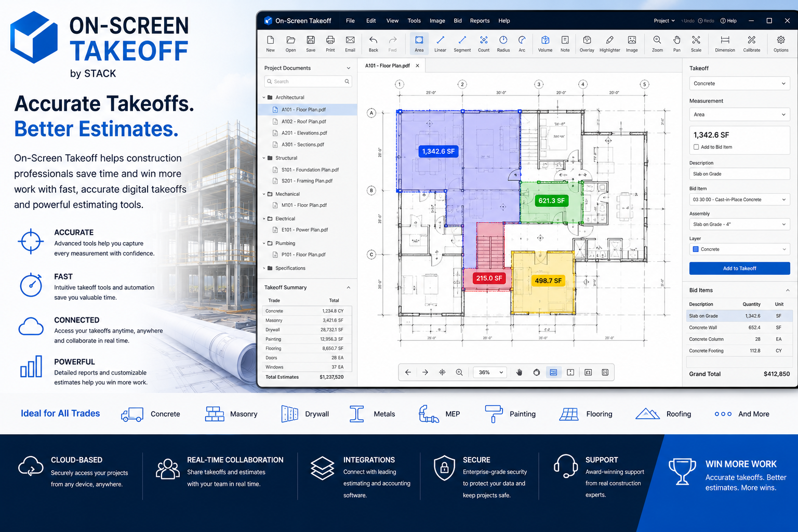Collapse the Takeoff Summary panel
Image resolution: width=798 pixels, height=532 pixels.
[349, 287]
